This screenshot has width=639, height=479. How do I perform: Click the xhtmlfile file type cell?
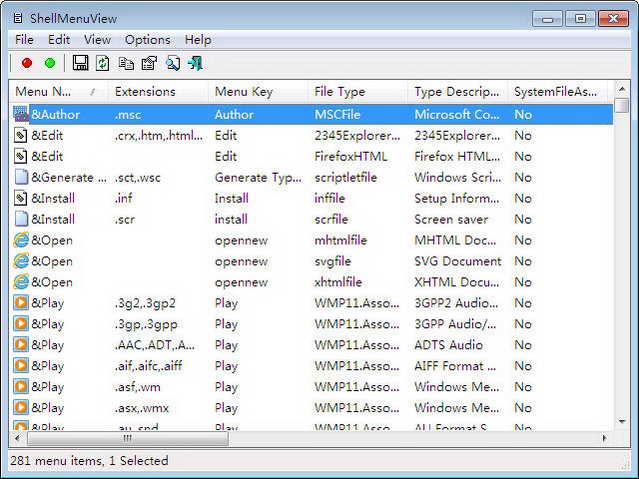[x=338, y=282]
